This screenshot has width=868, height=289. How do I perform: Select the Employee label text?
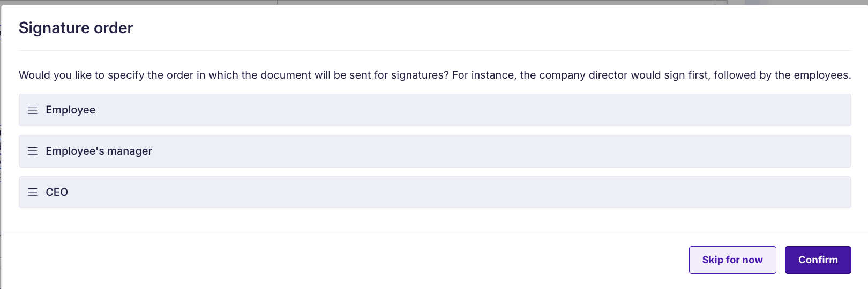[x=71, y=110]
